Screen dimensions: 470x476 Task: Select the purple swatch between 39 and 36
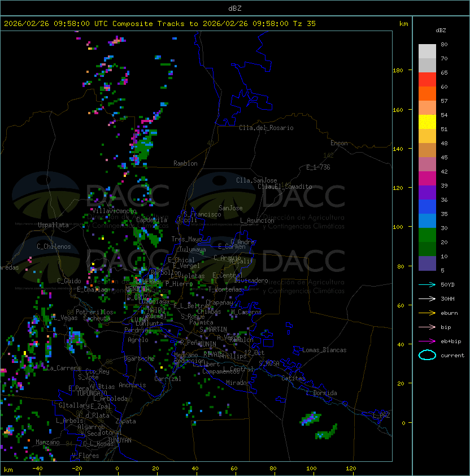pyautogui.click(x=427, y=192)
